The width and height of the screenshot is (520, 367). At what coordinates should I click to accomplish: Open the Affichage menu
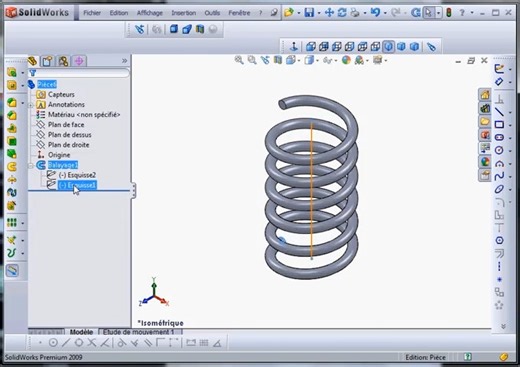click(150, 13)
